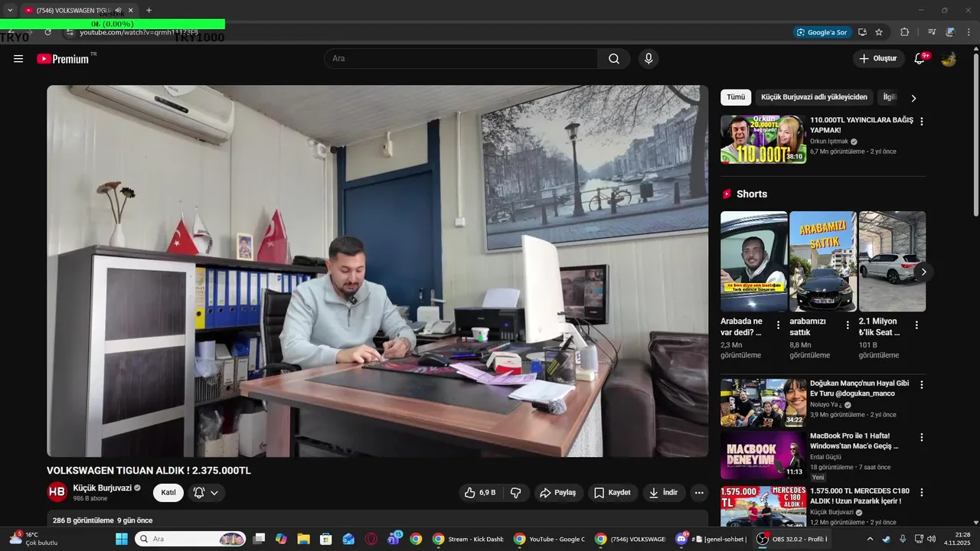
Task: Open options for 'Arabada ne var dedi' short
Action: click(x=779, y=325)
